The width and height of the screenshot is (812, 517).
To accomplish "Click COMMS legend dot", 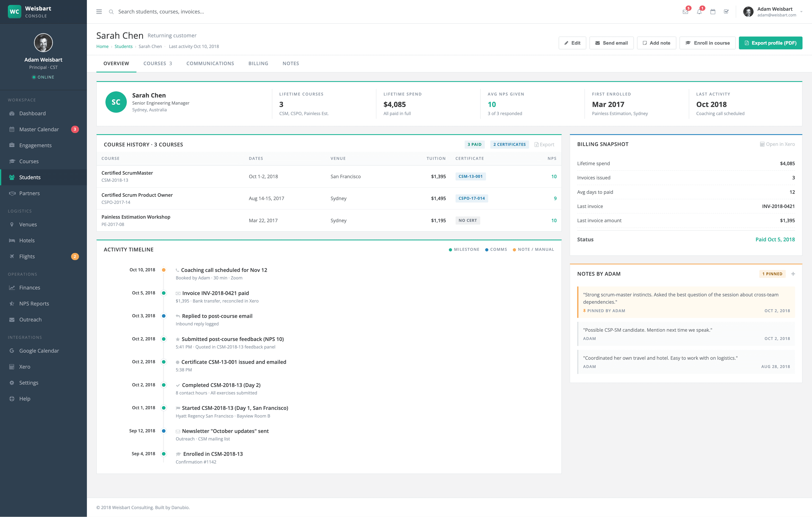I will [x=487, y=250].
